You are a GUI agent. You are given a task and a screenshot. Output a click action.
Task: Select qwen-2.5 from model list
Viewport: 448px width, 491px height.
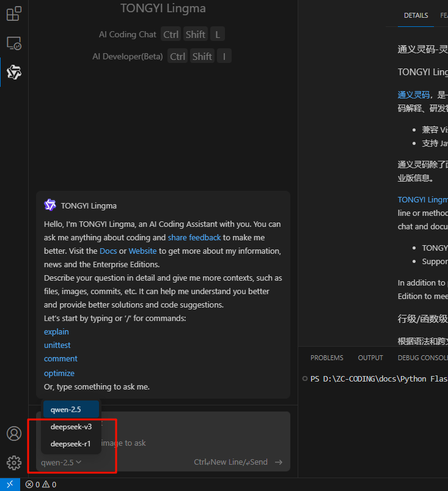click(x=71, y=409)
